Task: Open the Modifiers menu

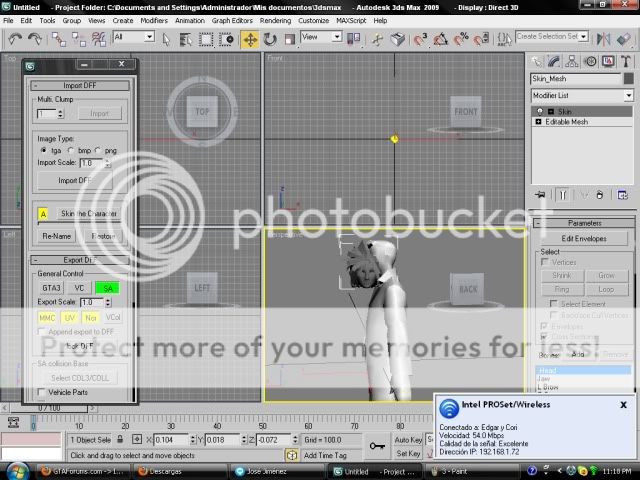Action: pyautogui.click(x=153, y=20)
